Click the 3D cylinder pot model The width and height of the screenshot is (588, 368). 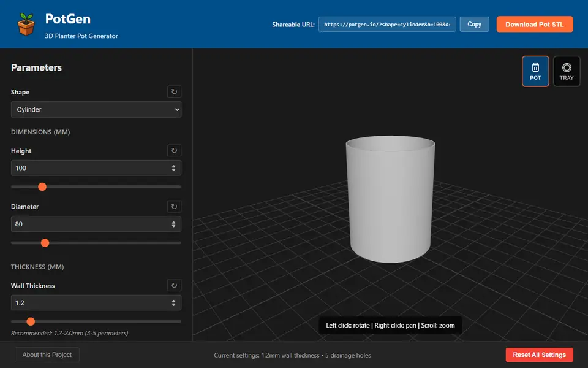tap(390, 199)
